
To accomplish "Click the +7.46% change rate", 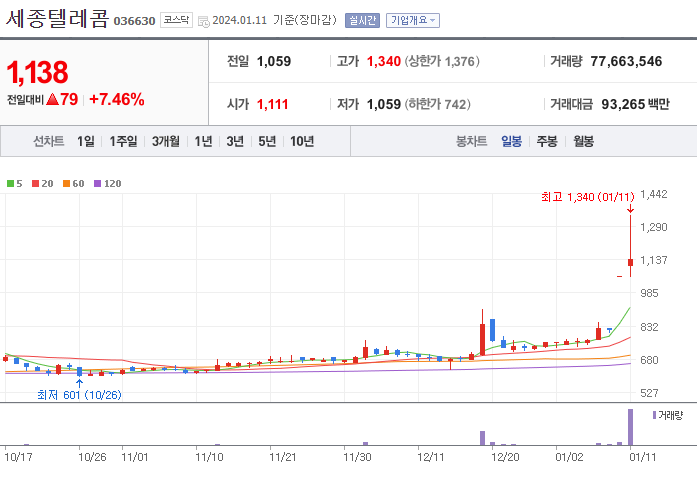I will click(117, 99).
